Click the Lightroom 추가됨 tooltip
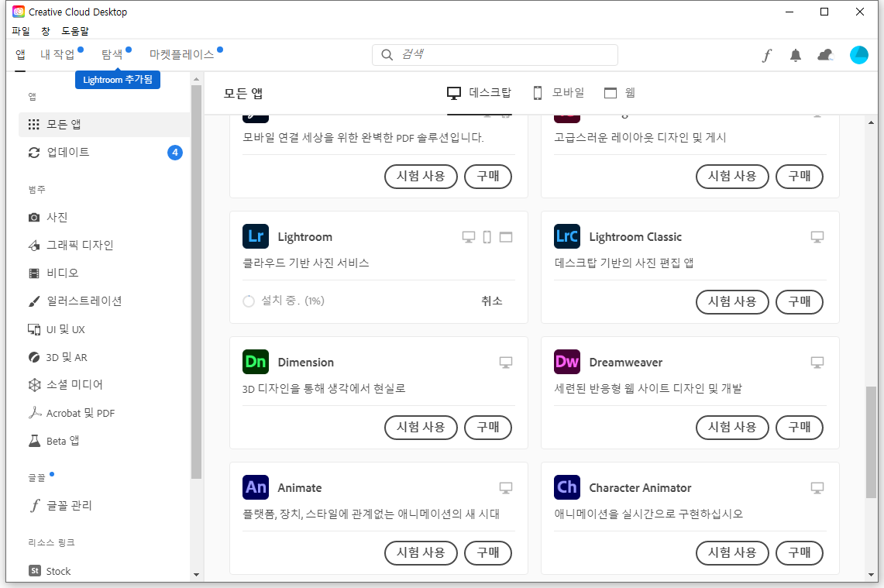This screenshot has width=884, height=588. [x=118, y=80]
